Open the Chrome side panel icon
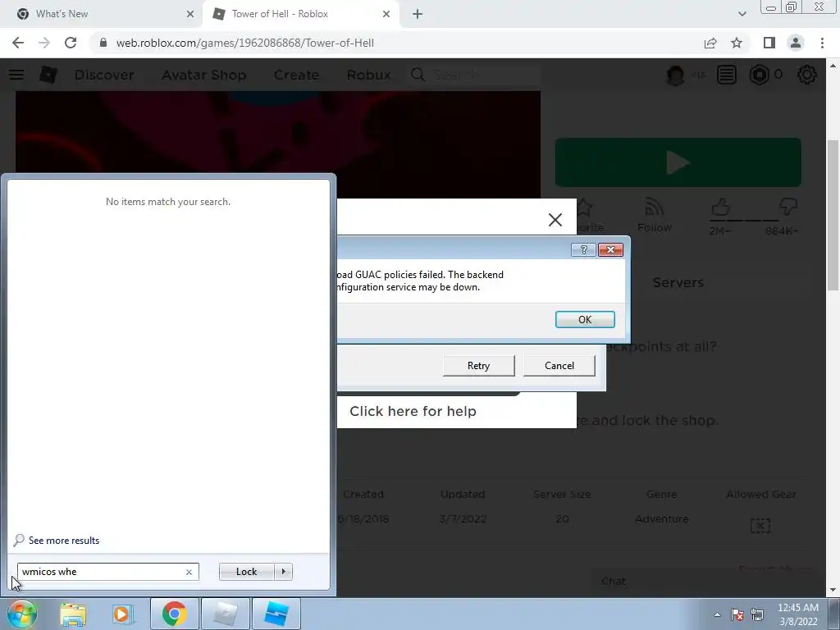 pos(769,43)
